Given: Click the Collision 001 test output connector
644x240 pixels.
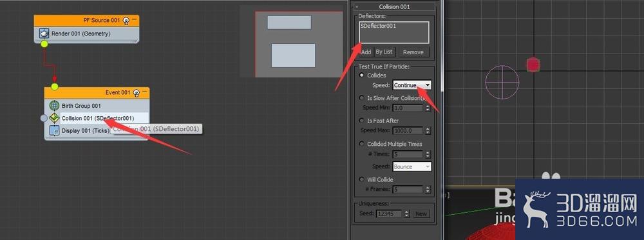Looking at the screenshot, I should [44, 118].
